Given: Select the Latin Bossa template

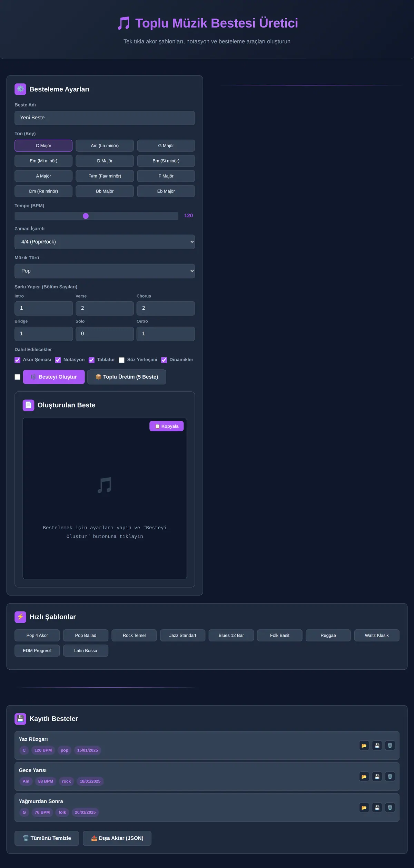Looking at the screenshot, I should [x=86, y=650].
